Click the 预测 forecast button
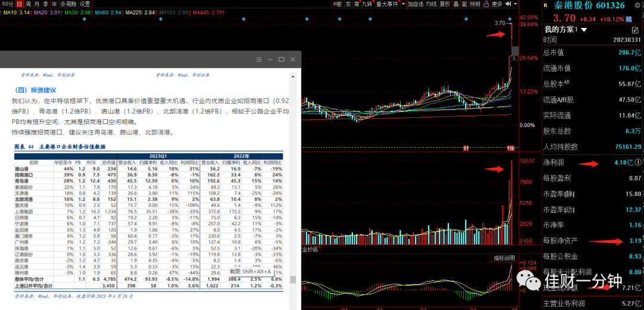644x310 pixels. point(475,4)
